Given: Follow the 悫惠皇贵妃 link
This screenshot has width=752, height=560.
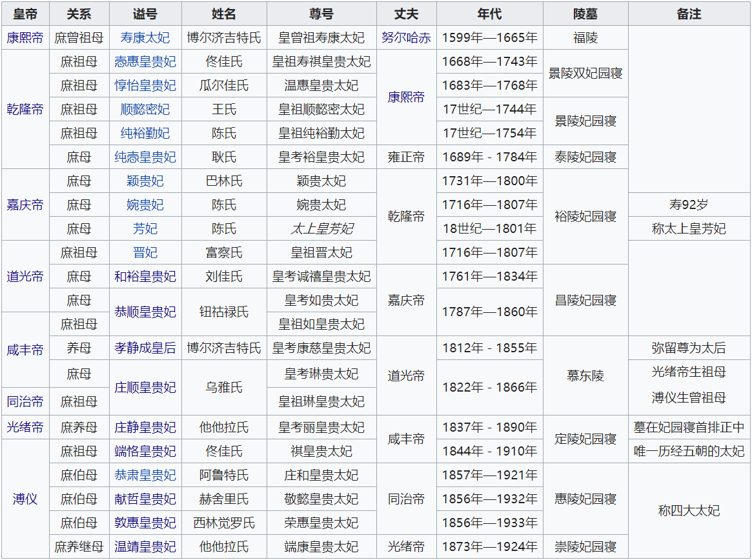Looking at the screenshot, I should [145, 62].
